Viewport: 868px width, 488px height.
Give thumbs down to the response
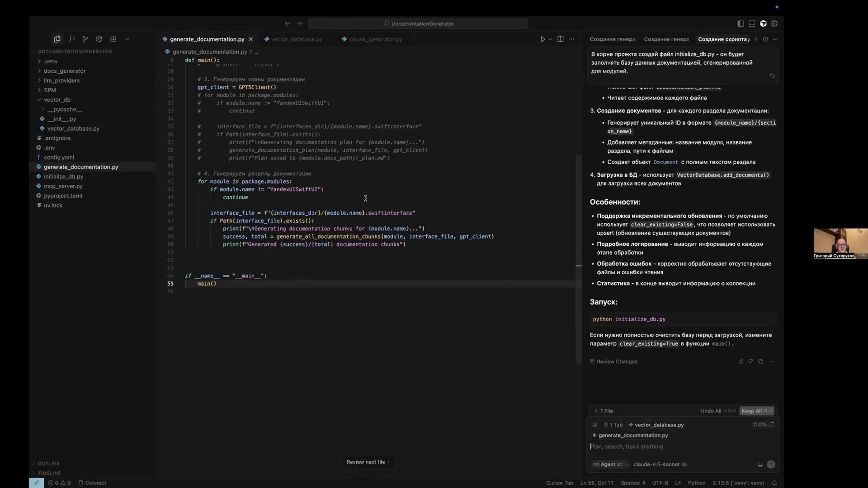[x=751, y=361]
